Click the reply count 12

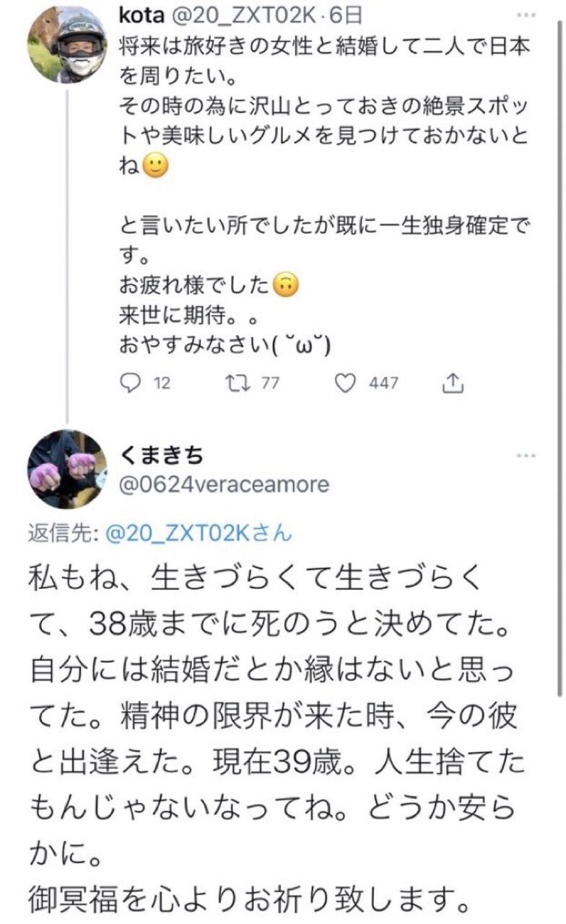click(162, 384)
